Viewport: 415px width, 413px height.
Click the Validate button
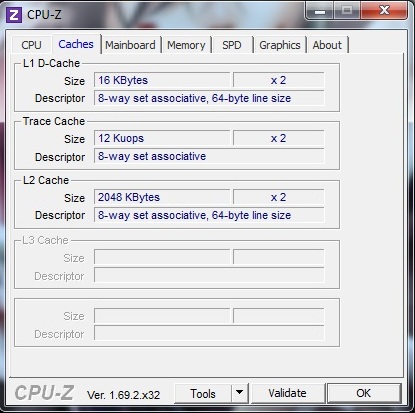pos(288,393)
